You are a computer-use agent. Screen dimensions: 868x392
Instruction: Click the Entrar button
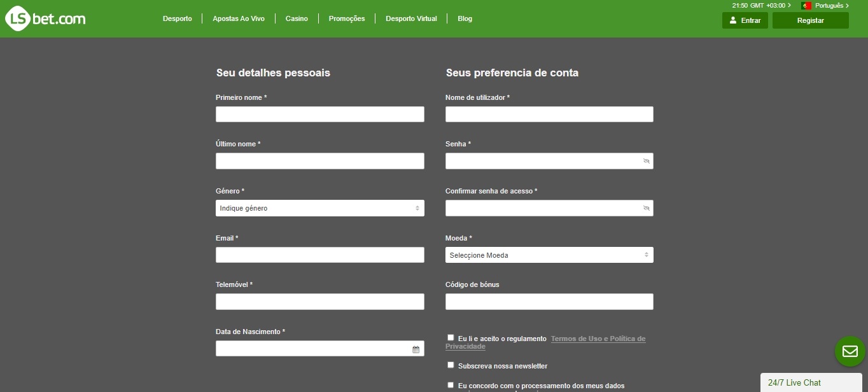coord(745,20)
